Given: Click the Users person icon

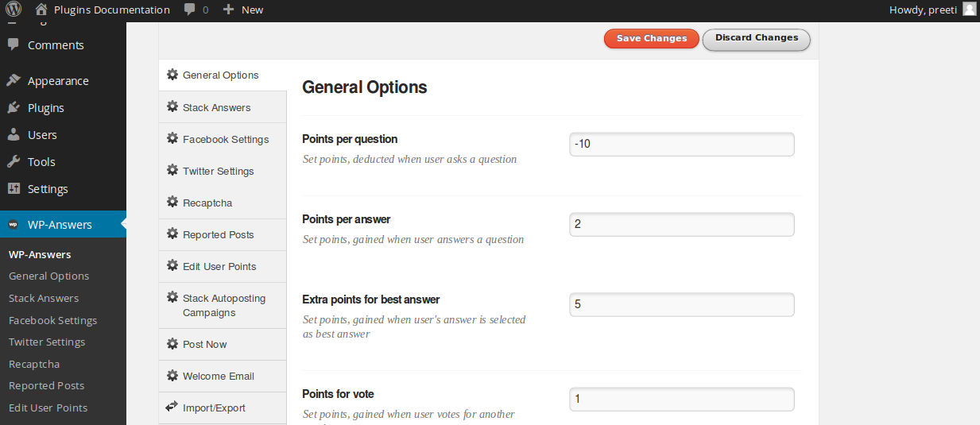Looking at the screenshot, I should click(14, 135).
